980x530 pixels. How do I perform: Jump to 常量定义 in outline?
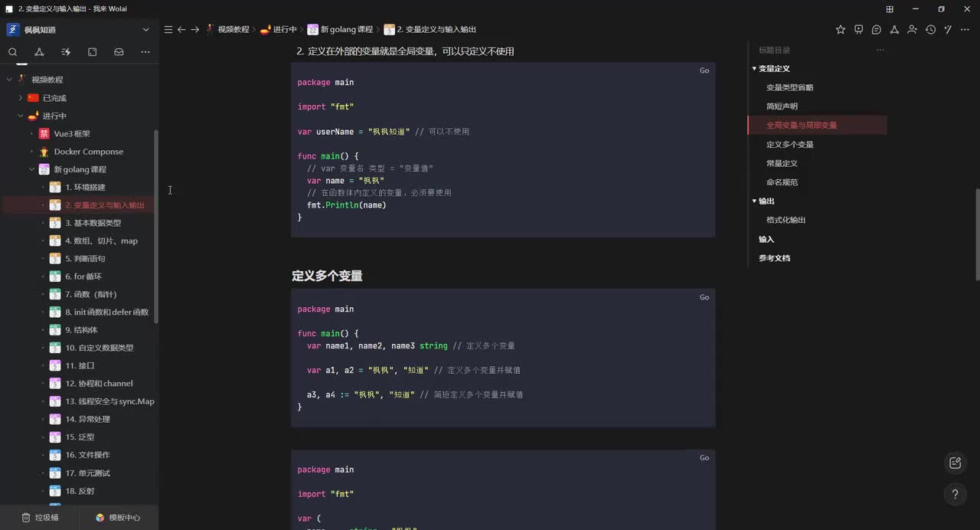[782, 163]
